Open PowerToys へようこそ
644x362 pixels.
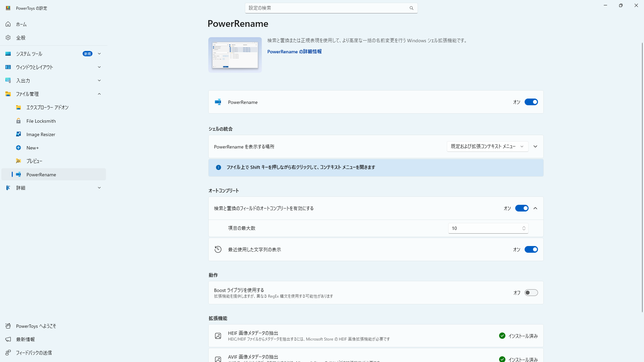click(x=54, y=326)
